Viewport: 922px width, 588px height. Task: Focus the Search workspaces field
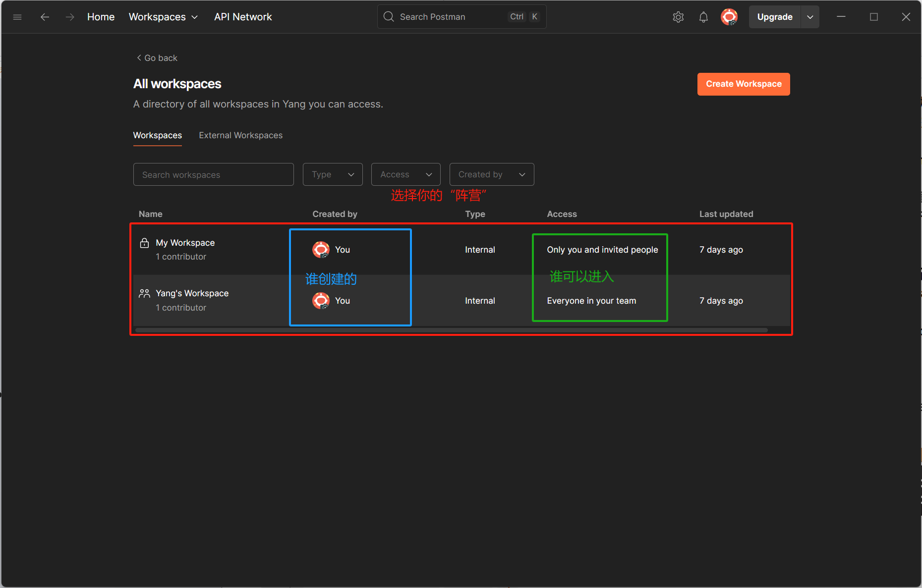tap(214, 174)
